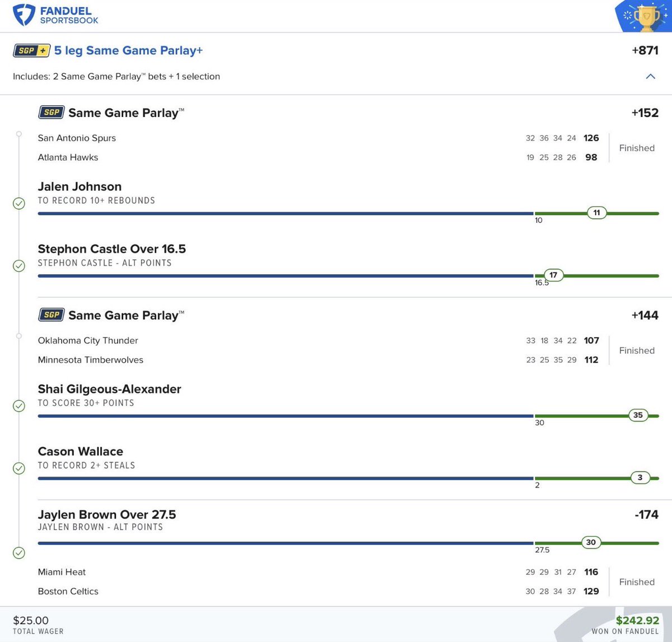Select 'TO SCORE 30+ POINTS' label
The image size is (672, 642).
click(86, 403)
